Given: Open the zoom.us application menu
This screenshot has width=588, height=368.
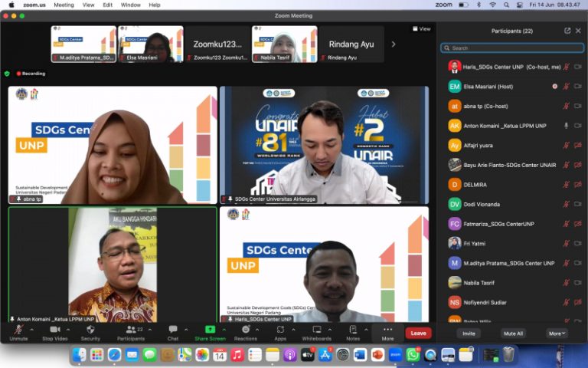Looking at the screenshot, I should coord(34,5).
